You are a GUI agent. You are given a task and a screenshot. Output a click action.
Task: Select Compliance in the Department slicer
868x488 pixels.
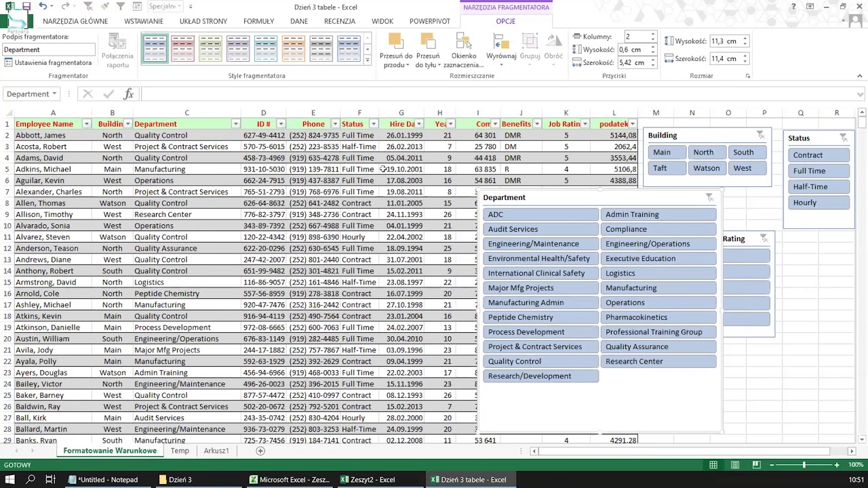[x=658, y=229]
